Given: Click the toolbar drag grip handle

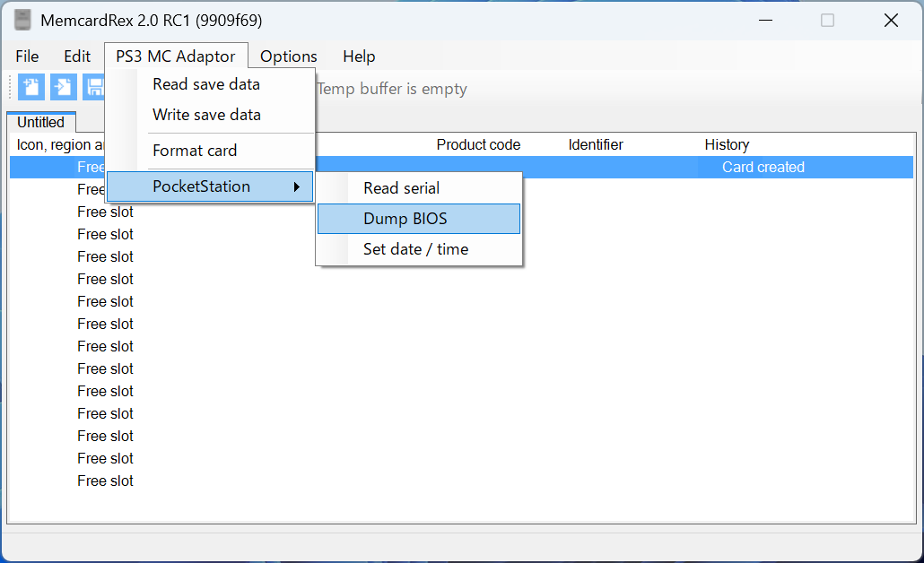Looking at the screenshot, I should 11,88.
